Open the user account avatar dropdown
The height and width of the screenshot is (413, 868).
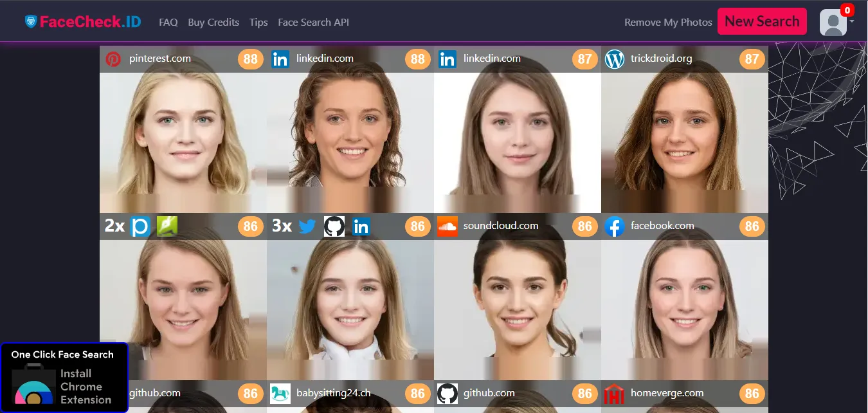835,23
